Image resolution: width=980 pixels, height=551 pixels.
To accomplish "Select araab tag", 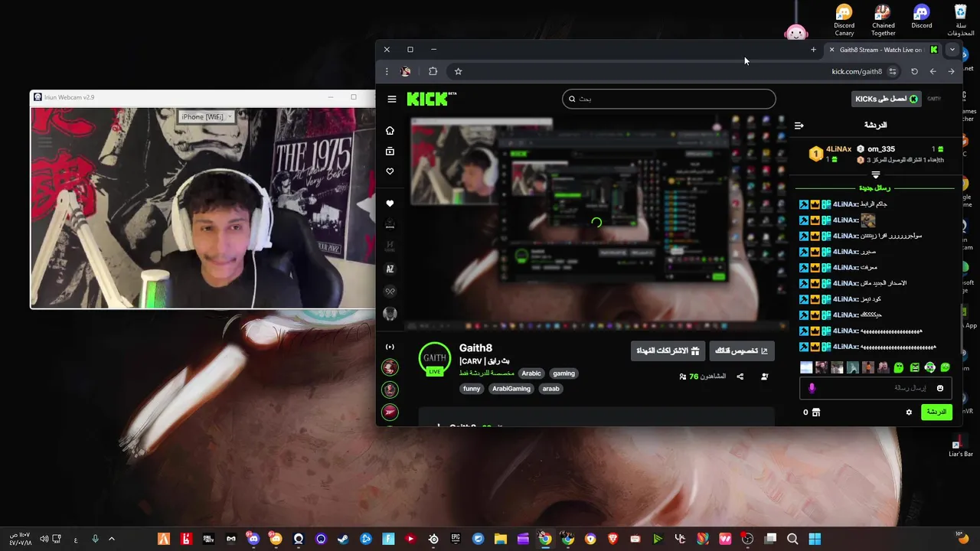I will pyautogui.click(x=551, y=389).
